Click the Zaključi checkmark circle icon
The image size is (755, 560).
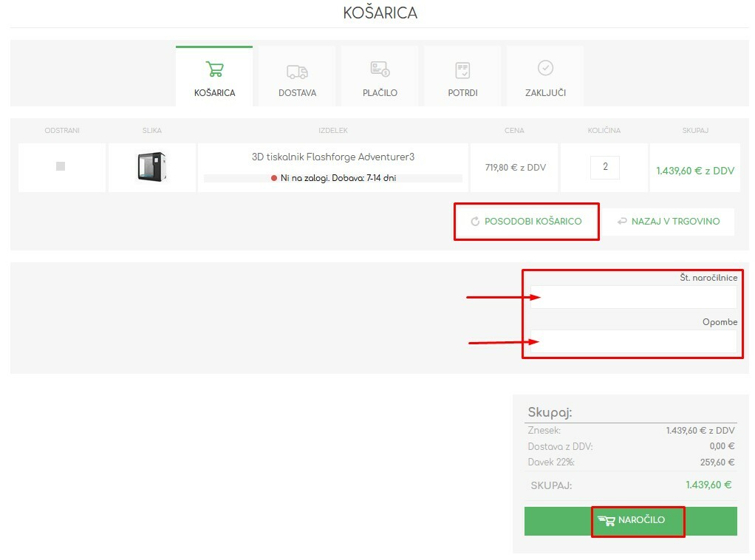coord(545,68)
